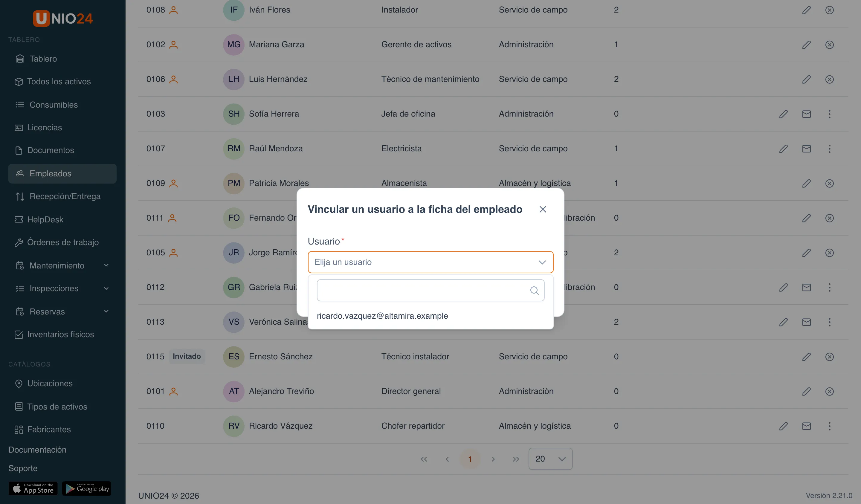Click the user icon next to 0102
Image resolution: width=861 pixels, height=504 pixels.
coord(174,45)
